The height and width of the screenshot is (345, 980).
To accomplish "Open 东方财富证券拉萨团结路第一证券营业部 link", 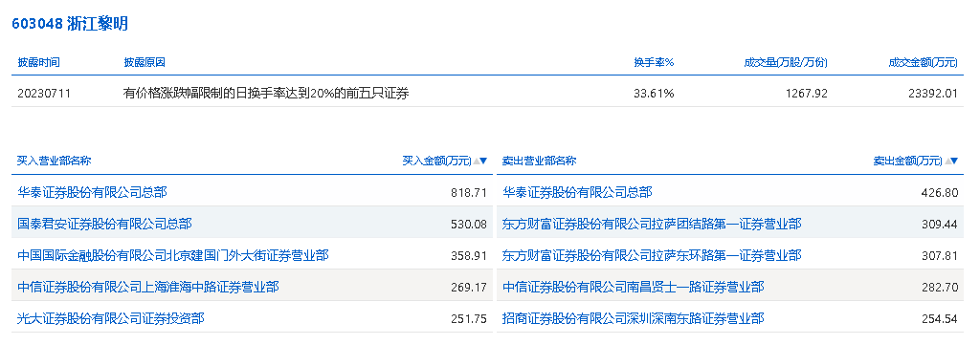I will click(x=652, y=224).
